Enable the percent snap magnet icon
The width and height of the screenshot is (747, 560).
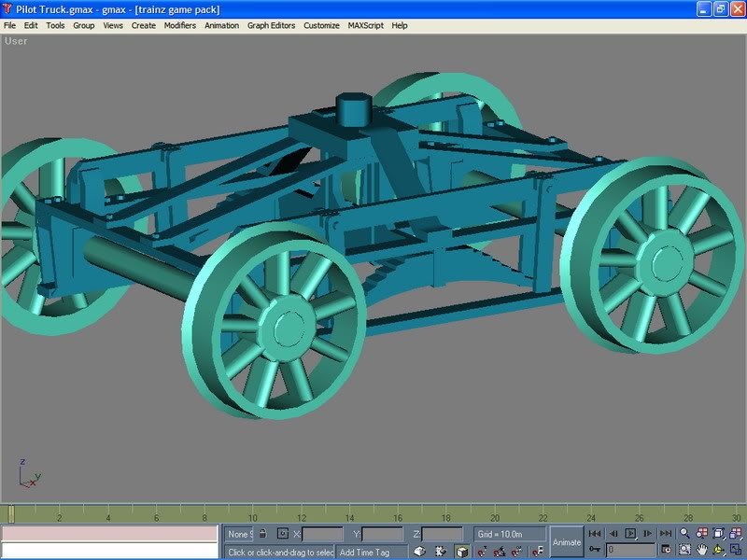tap(517, 552)
